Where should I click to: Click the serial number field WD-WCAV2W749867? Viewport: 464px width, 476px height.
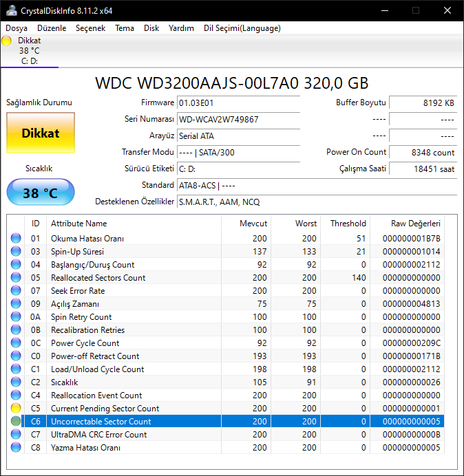coord(238,119)
